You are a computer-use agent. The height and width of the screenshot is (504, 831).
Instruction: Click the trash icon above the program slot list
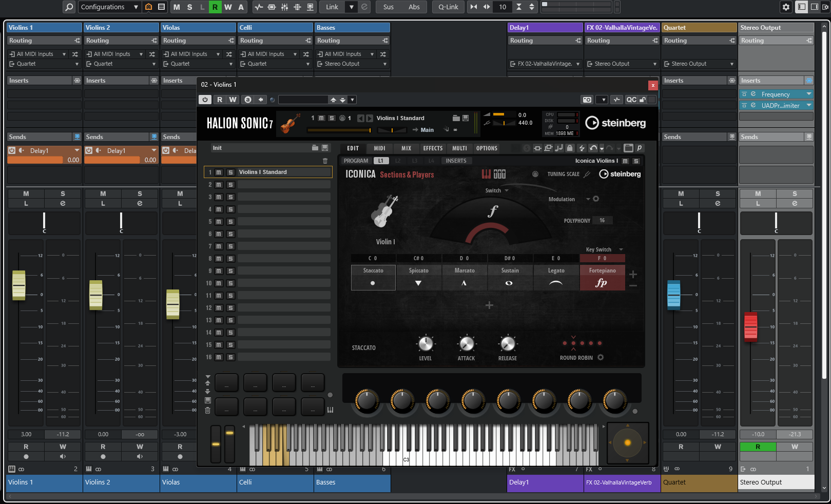[325, 161]
